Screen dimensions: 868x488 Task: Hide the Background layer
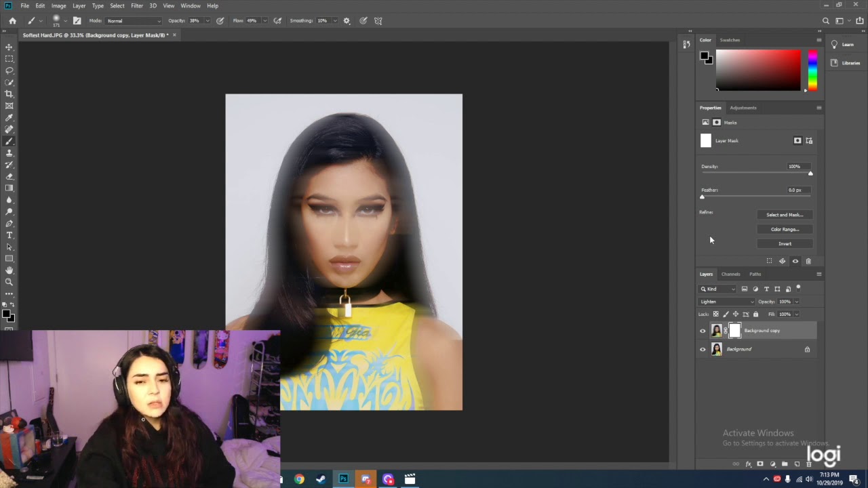(x=703, y=349)
